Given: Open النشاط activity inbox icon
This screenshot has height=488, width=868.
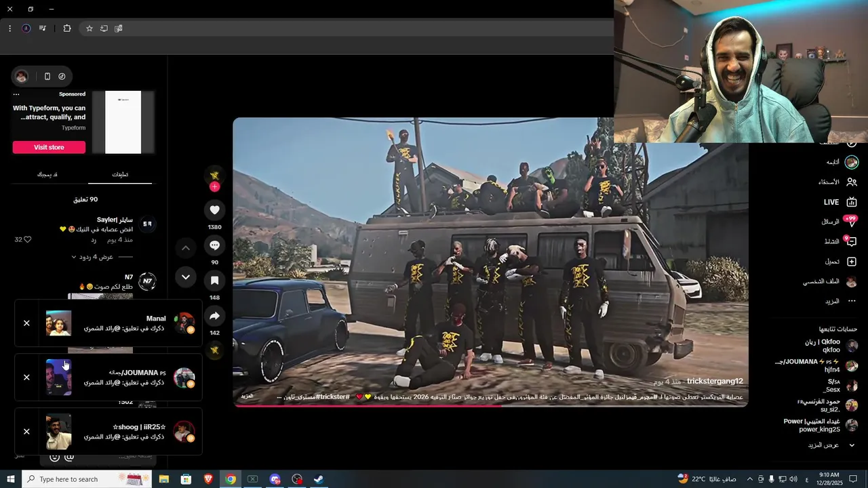Looking at the screenshot, I should click(x=852, y=241).
